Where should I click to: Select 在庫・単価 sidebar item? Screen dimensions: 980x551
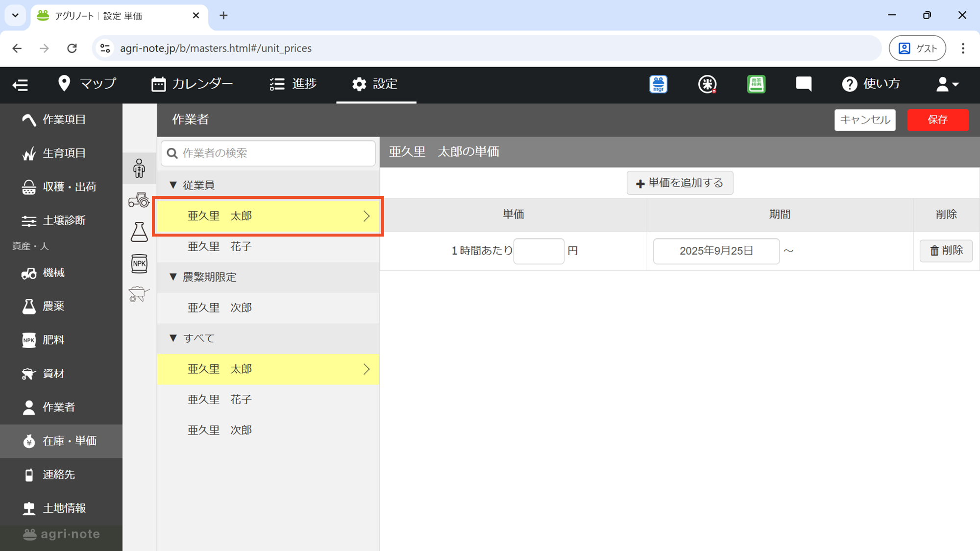(x=61, y=441)
